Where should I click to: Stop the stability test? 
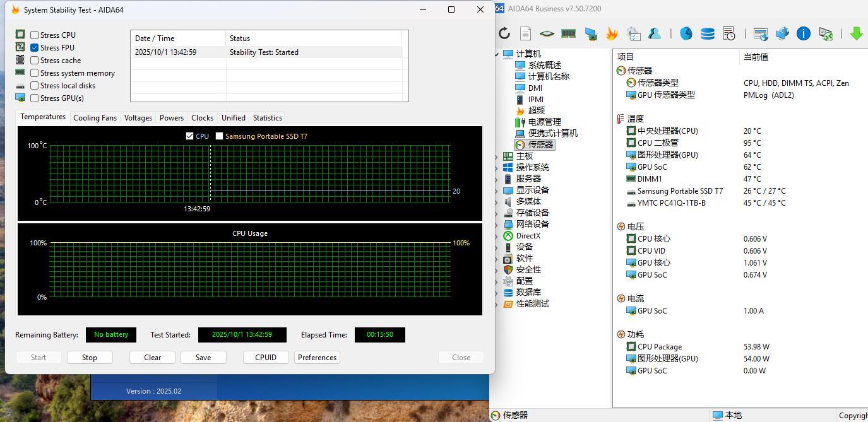[90, 358]
